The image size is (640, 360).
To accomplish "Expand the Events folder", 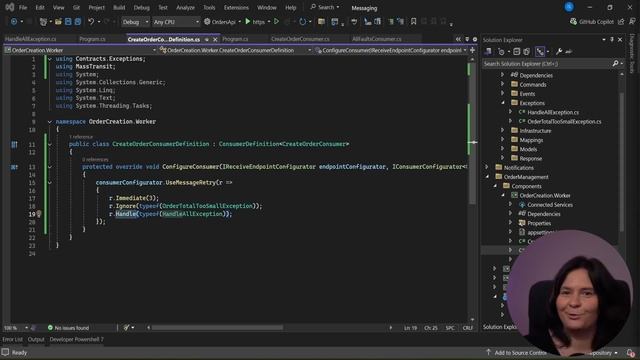I will pyautogui.click(x=503, y=94).
